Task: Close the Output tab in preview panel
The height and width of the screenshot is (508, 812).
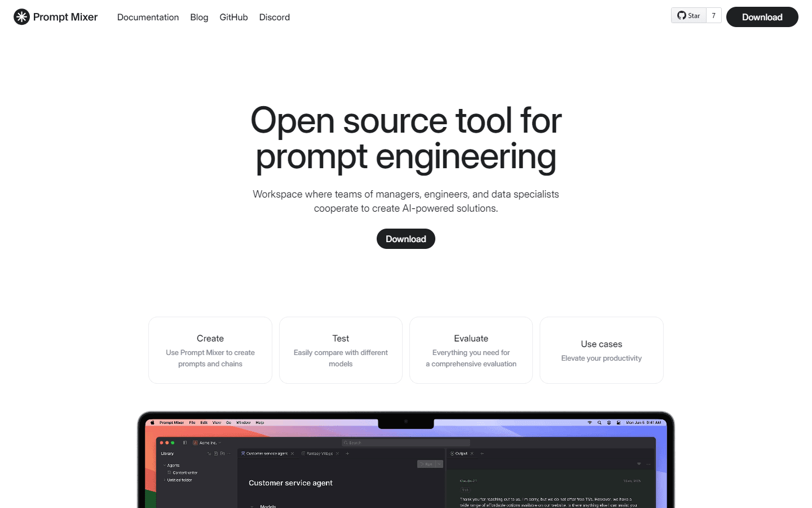Action: 472,453
